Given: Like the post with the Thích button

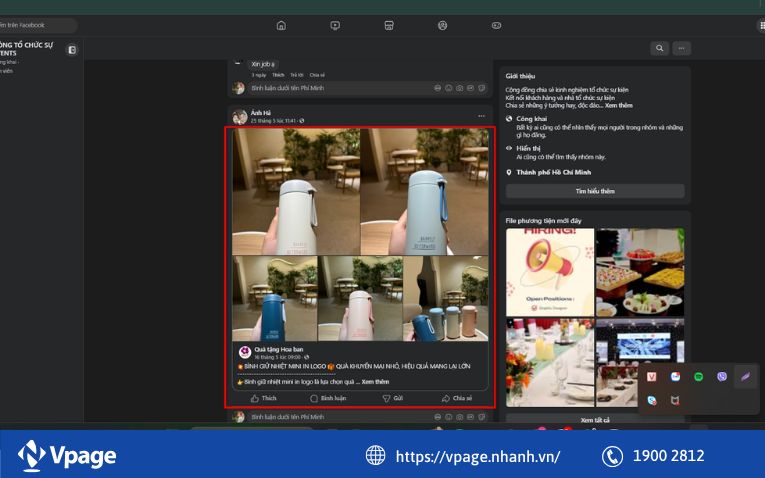Looking at the screenshot, I should (263, 398).
